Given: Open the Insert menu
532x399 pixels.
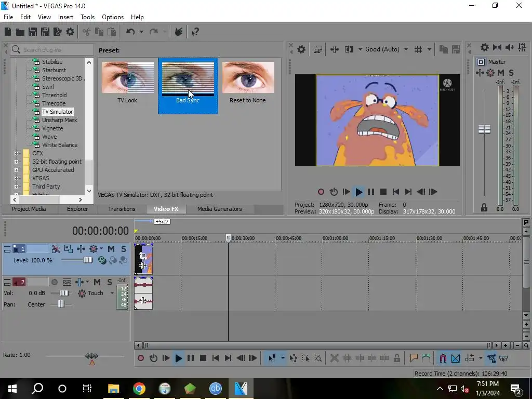Looking at the screenshot, I should (x=65, y=17).
